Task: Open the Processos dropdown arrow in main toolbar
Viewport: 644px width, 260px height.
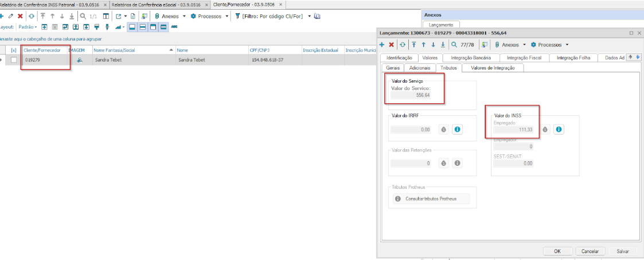Action: point(227,17)
